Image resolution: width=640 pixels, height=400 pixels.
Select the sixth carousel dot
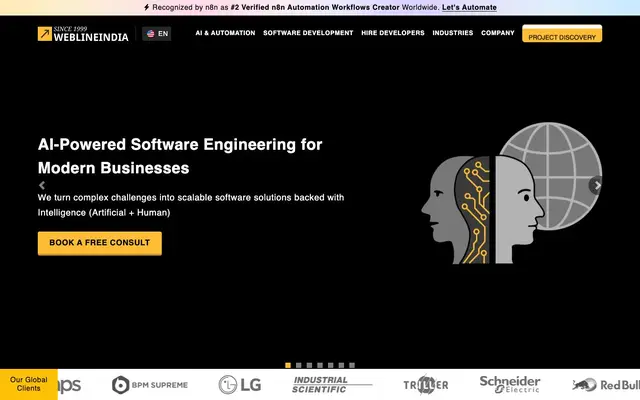tap(341, 365)
